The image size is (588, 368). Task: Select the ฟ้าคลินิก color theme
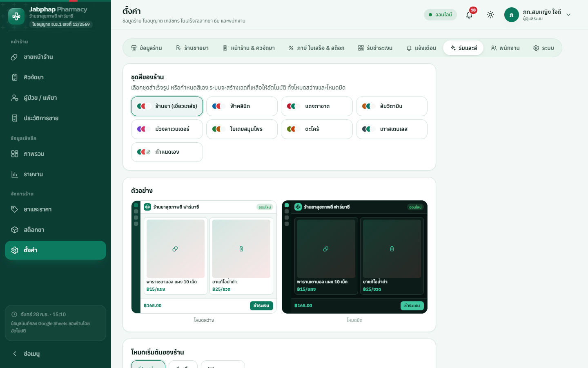coord(242,106)
